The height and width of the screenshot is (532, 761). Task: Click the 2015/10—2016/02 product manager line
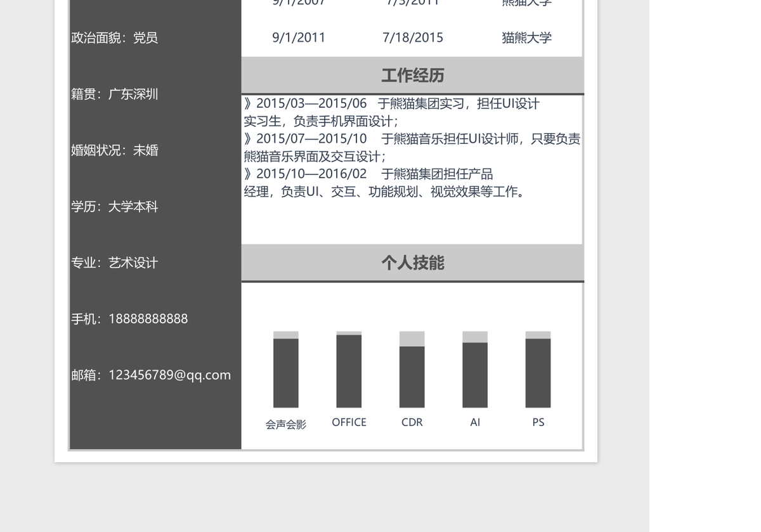[368, 174]
